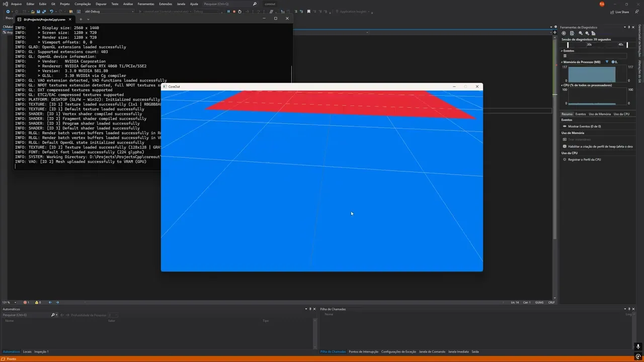Switch to the Pontos de Interrupção tab

point(363,351)
